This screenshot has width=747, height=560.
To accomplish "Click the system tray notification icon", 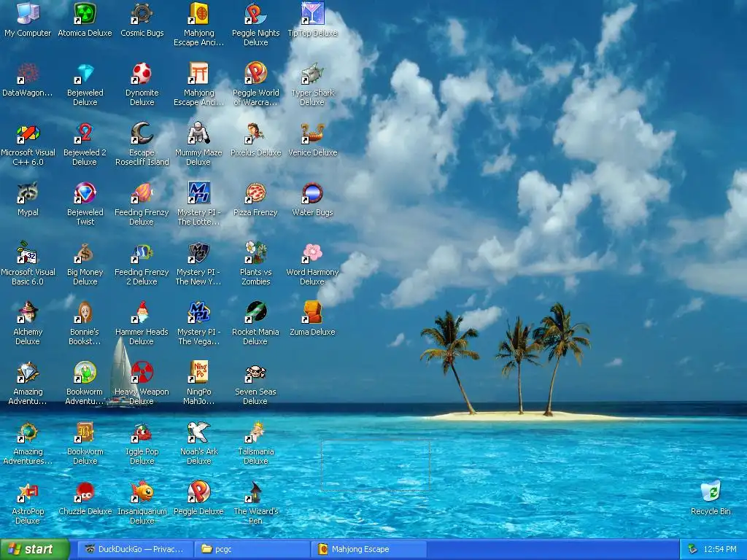I will (x=693, y=549).
